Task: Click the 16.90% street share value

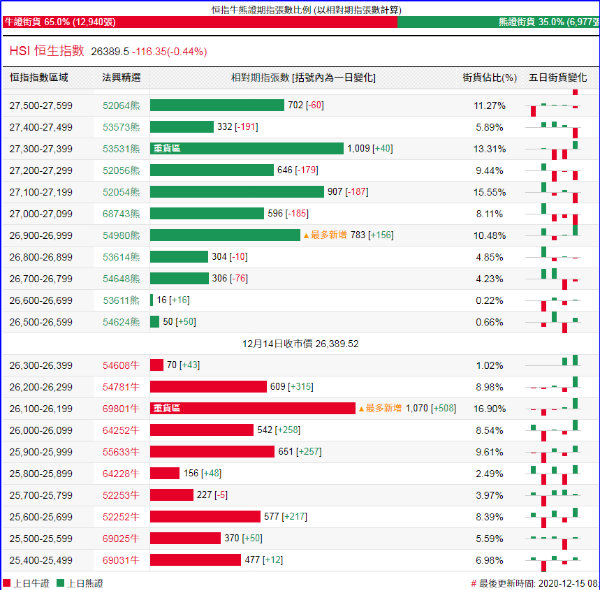Action: point(489,409)
